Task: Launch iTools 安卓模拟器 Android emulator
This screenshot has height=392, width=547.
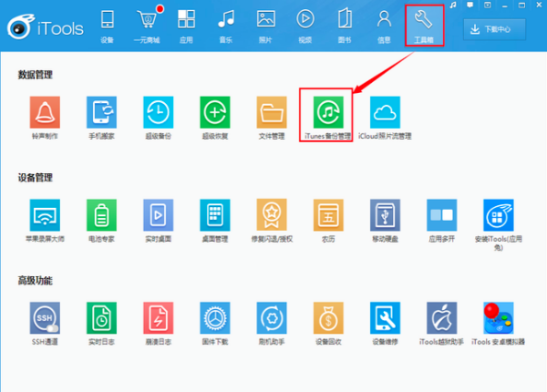Action: click(499, 318)
